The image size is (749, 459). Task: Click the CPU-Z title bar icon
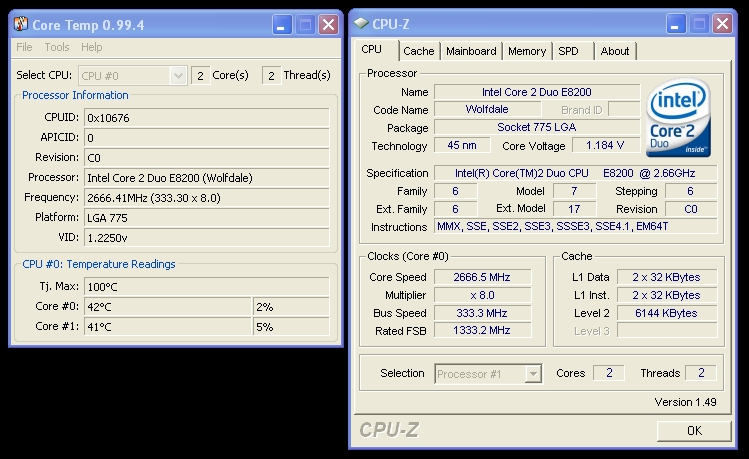(x=361, y=23)
